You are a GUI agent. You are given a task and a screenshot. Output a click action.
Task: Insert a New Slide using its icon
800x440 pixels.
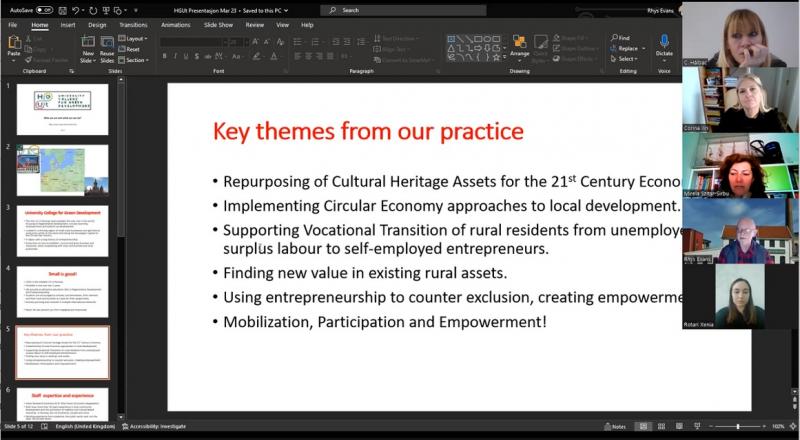[88, 44]
